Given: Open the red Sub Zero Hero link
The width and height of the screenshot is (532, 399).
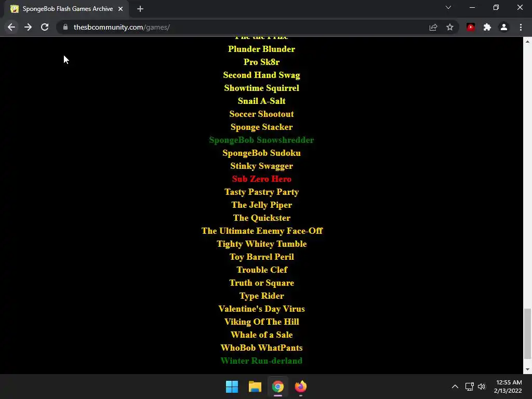Looking at the screenshot, I should pyautogui.click(x=262, y=179).
